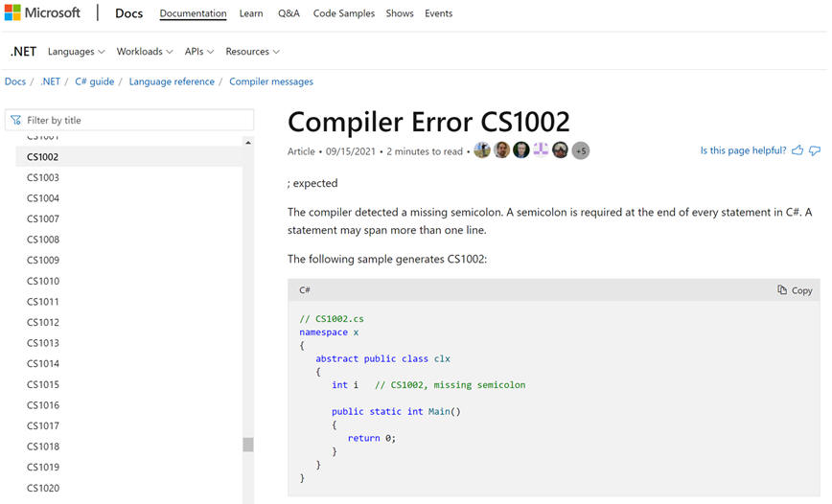
Task: Show the +5 additional contributors
Action: [x=581, y=150]
